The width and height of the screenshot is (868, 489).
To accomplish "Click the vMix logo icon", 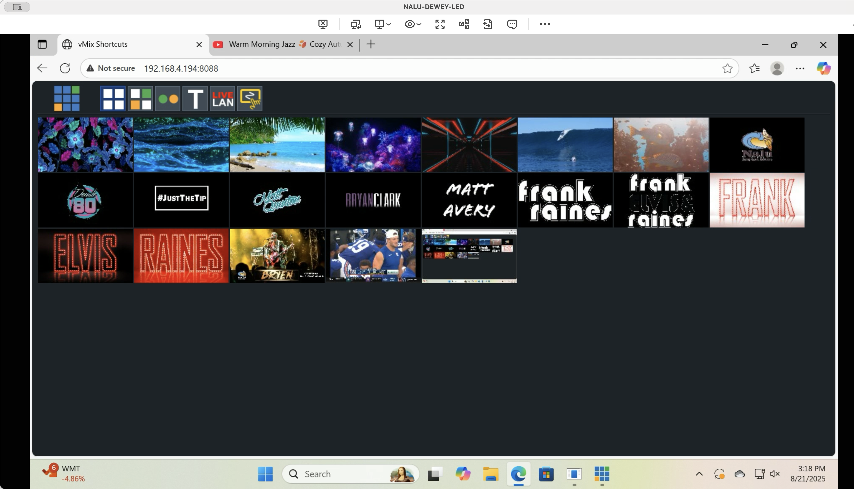I will coord(67,99).
